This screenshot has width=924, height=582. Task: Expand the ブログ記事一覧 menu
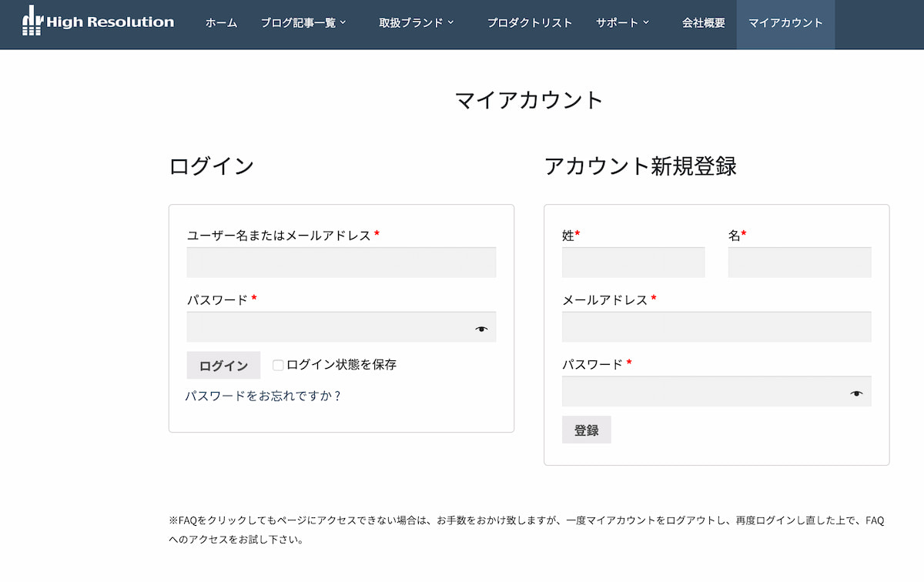point(303,23)
